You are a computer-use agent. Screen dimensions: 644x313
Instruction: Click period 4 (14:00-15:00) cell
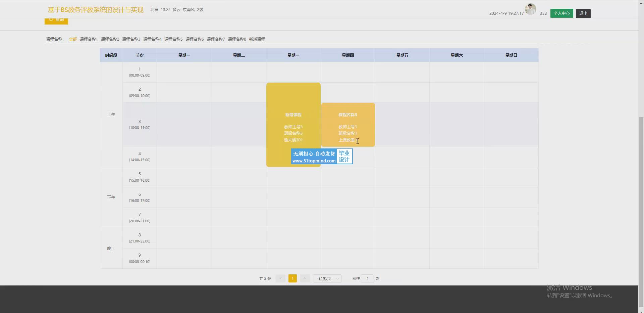pos(140,157)
